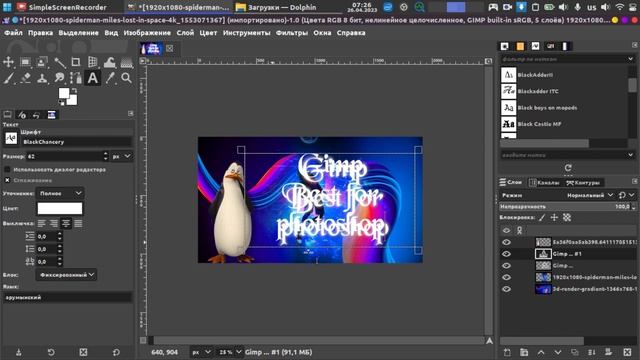The width and height of the screenshot is (640, 360).
Task: Switch to the Контуры tab
Action: 583,183
